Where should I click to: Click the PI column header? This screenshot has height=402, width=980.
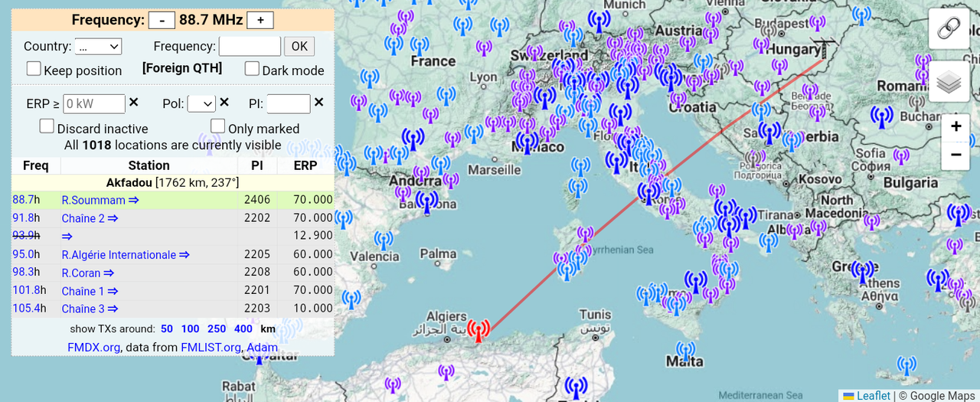point(256,165)
